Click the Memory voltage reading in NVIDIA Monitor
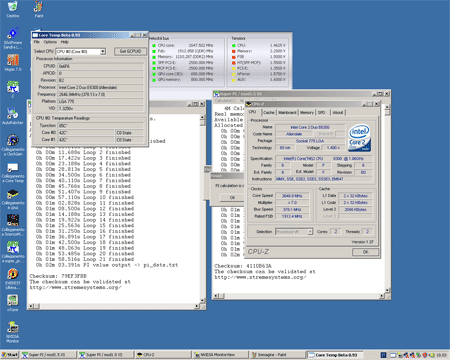The width and height of the screenshot is (450, 360). 278,51
